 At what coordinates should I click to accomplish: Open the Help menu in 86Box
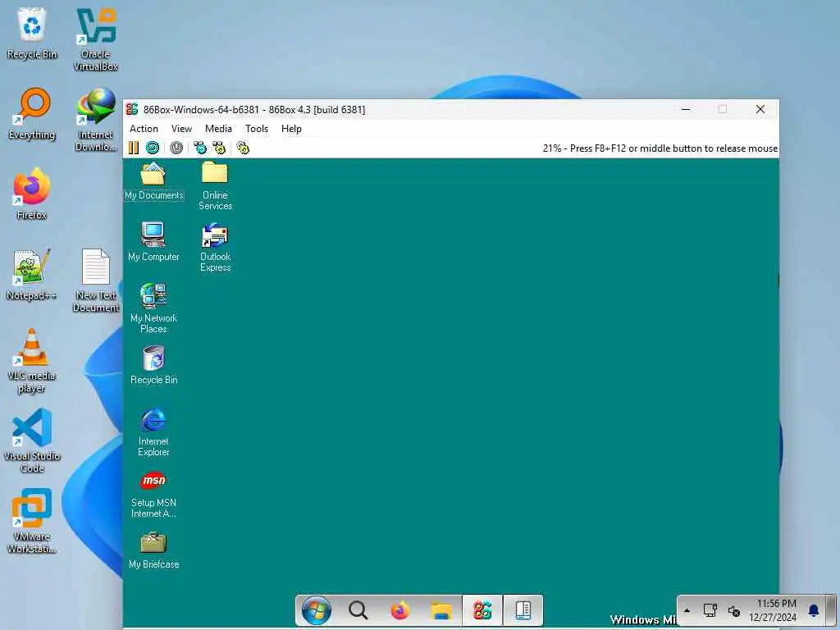(x=291, y=129)
